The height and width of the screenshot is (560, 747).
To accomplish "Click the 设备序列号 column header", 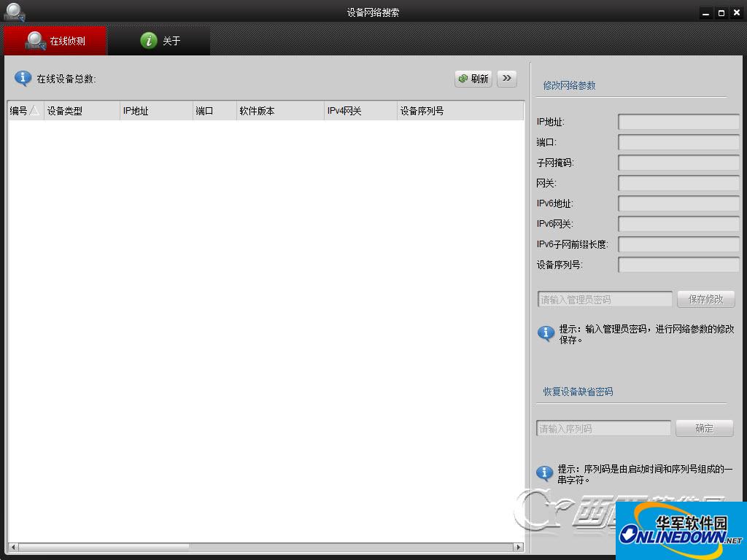I will [459, 111].
